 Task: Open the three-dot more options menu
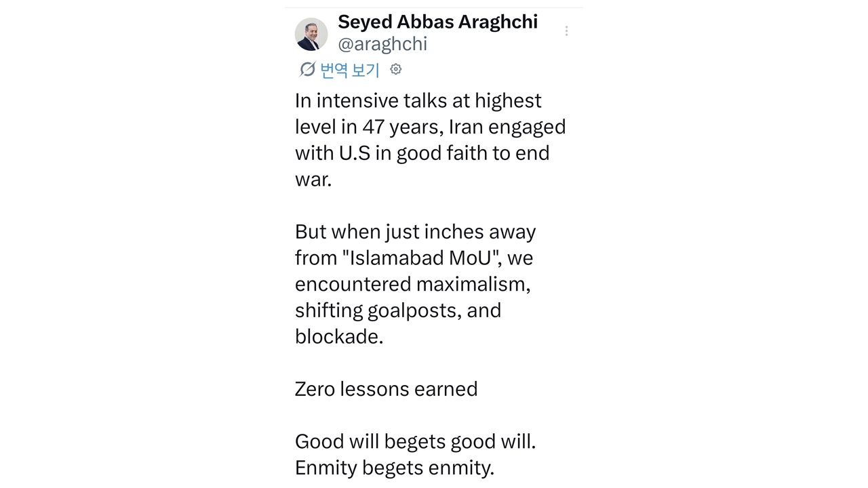(x=566, y=31)
